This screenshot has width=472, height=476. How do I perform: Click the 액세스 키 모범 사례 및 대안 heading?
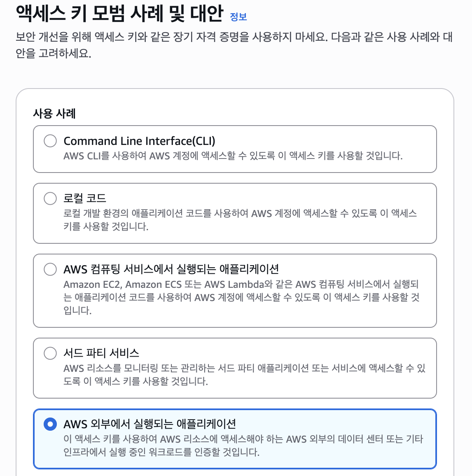click(119, 14)
